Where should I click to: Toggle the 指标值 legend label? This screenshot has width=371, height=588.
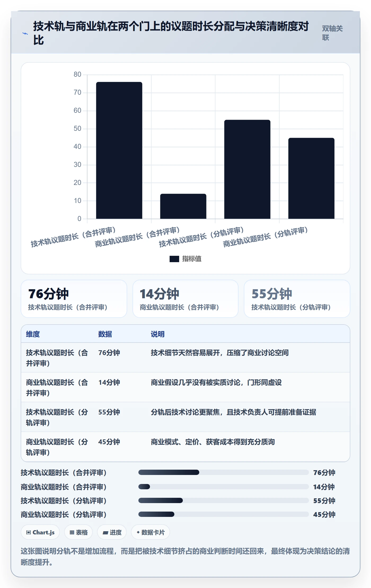tap(192, 259)
